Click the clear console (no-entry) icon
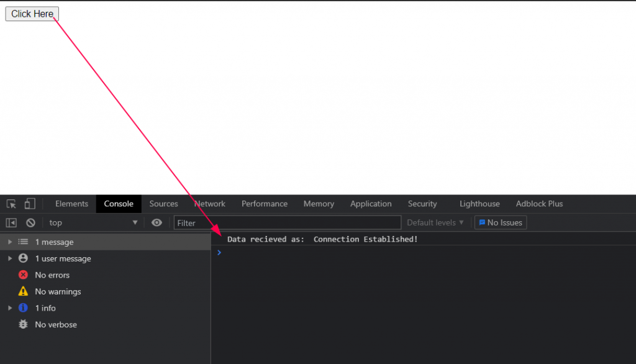636x364 pixels. (30, 222)
